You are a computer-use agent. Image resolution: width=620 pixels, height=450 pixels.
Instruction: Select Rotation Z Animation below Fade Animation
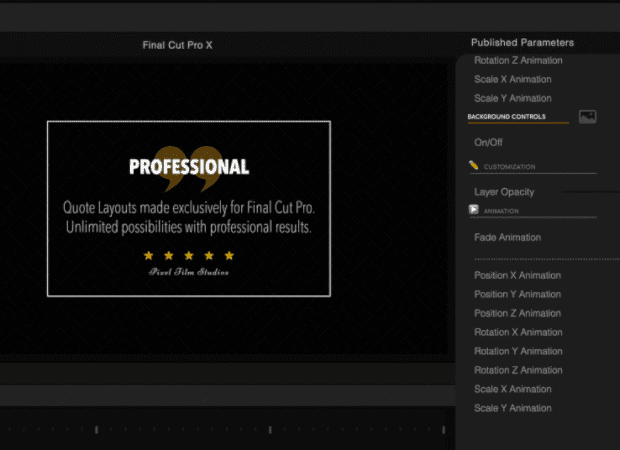[518, 370]
